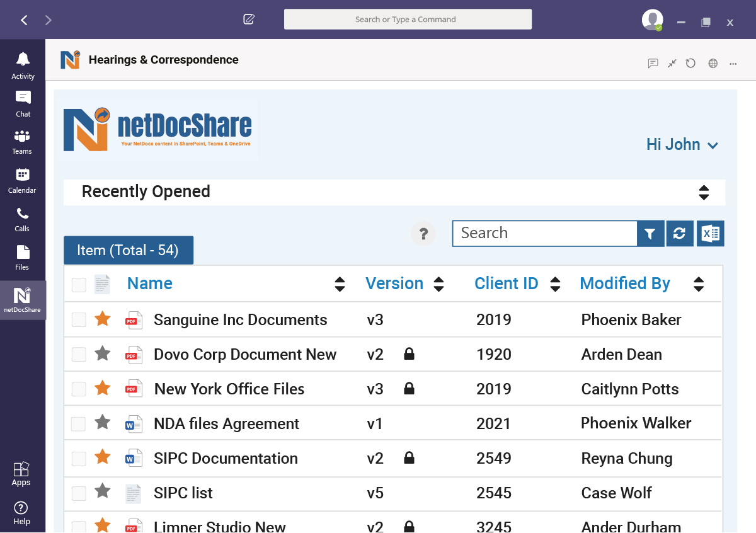
Task: Toggle star for NDA files Agreement
Action: pos(102,422)
